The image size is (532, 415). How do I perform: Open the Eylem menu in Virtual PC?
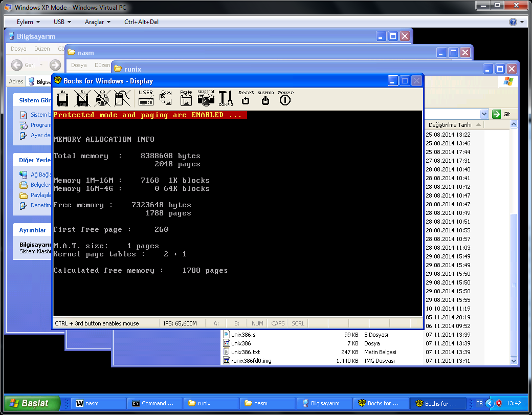click(28, 21)
